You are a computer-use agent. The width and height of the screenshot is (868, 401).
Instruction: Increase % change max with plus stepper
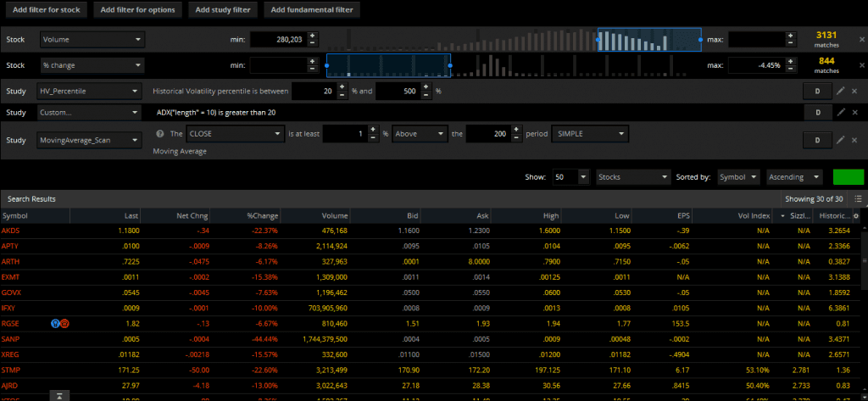point(790,62)
